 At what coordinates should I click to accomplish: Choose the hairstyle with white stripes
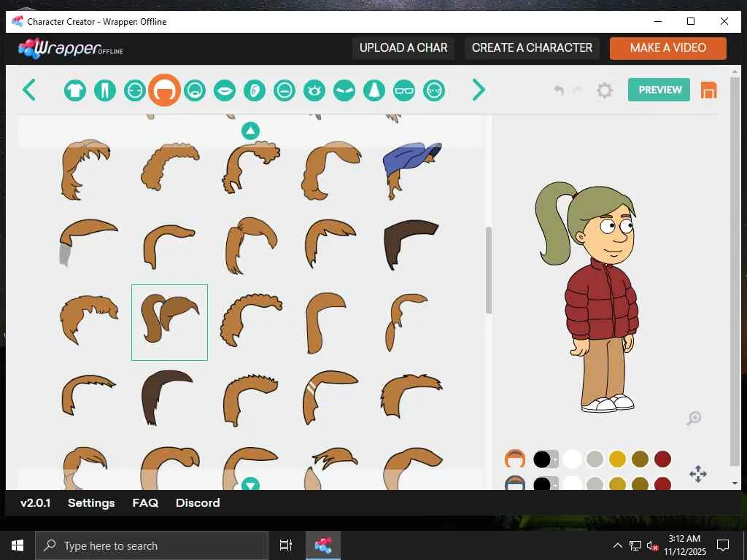coord(329,397)
